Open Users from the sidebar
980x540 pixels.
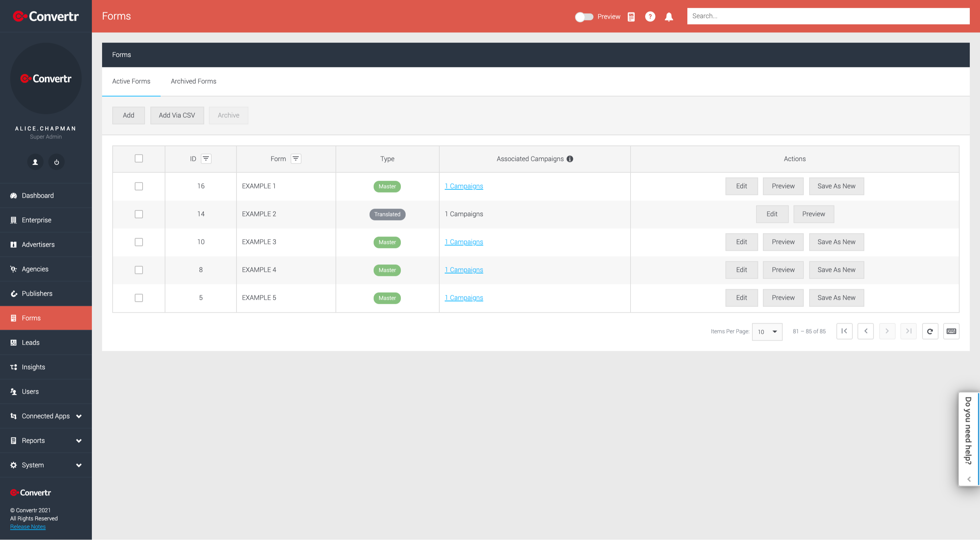pos(46,392)
